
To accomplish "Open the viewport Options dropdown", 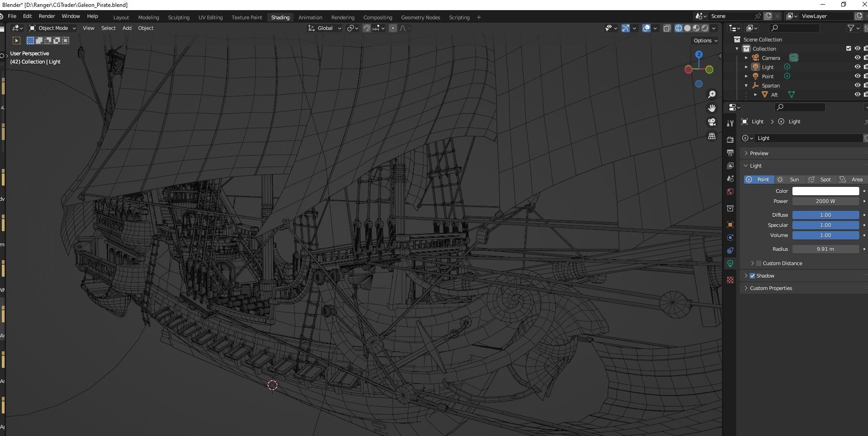I will click(x=705, y=41).
